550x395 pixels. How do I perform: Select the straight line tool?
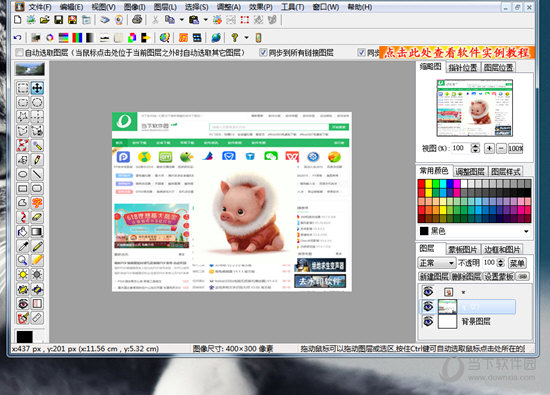(x=37, y=174)
